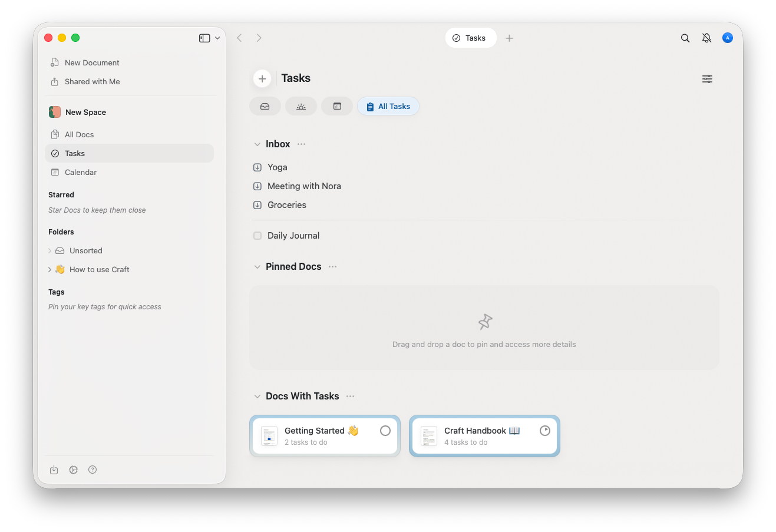Expand the How to use Craft folder
776x532 pixels.
[49, 269]
